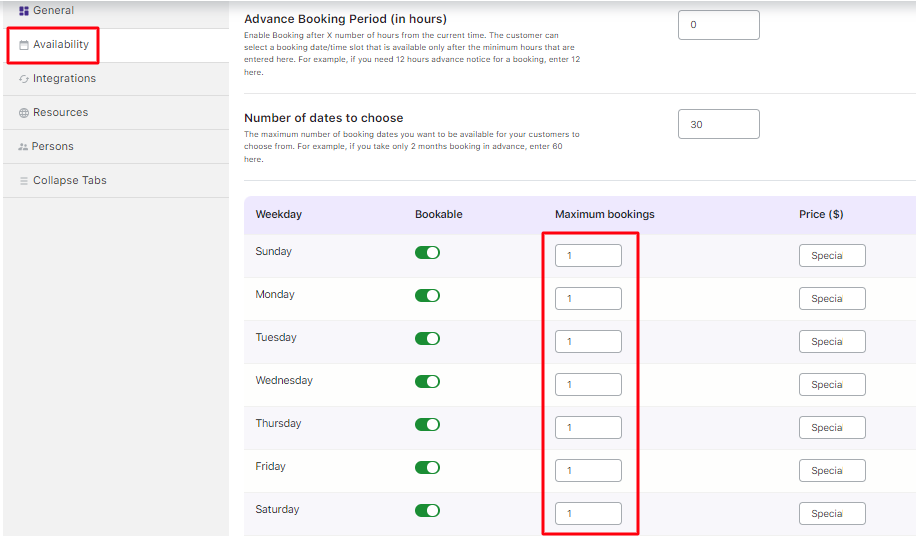The height and width of the screenshot is (536, 916).
Task: Turn off Wednesday bookable switch
Action: [x=427, y=382]
